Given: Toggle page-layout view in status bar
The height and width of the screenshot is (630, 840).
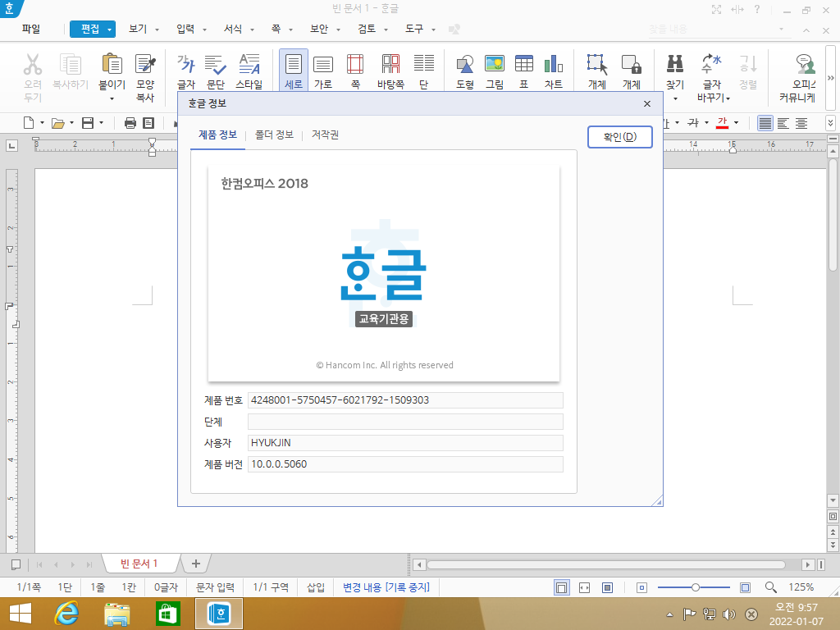Looking at the screenshot, I should pos(561,587).
